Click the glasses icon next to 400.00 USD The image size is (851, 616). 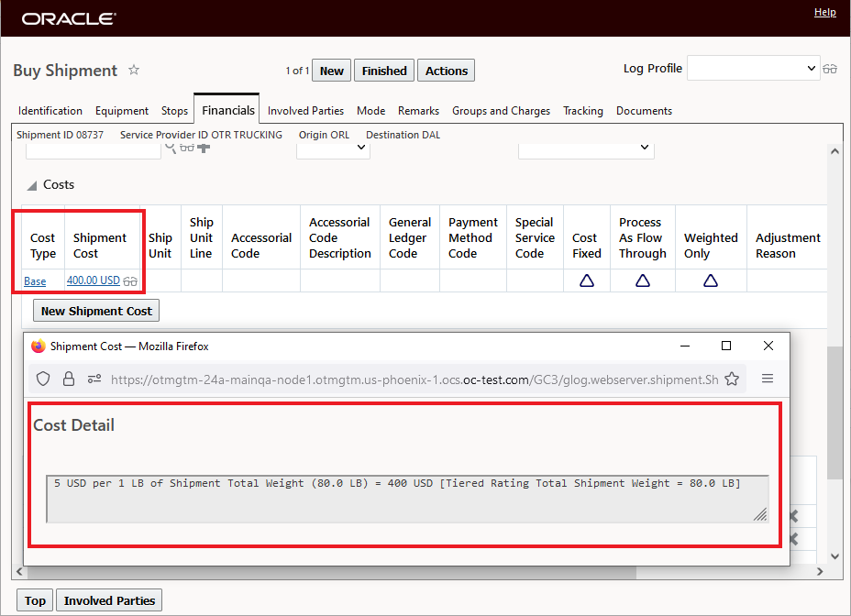tap(130, 281)
